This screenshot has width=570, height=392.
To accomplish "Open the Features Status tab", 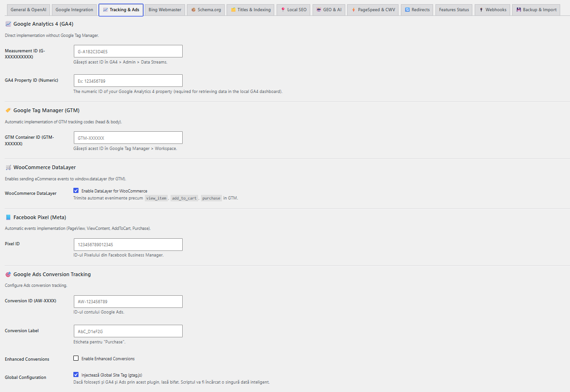I will 454,10.
